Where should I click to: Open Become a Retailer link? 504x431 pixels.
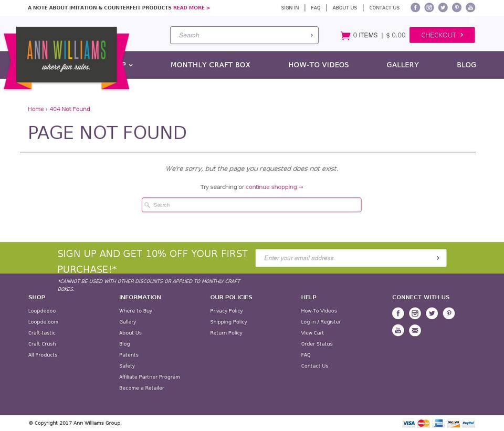coord(142,388)
